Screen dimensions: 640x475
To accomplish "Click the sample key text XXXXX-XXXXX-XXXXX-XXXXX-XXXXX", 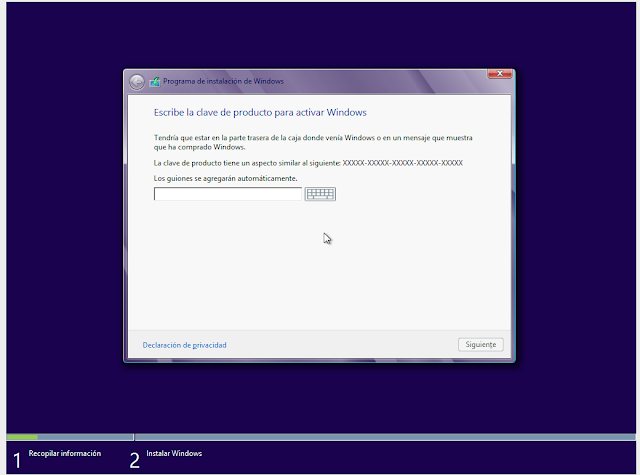I will point(402,163).
